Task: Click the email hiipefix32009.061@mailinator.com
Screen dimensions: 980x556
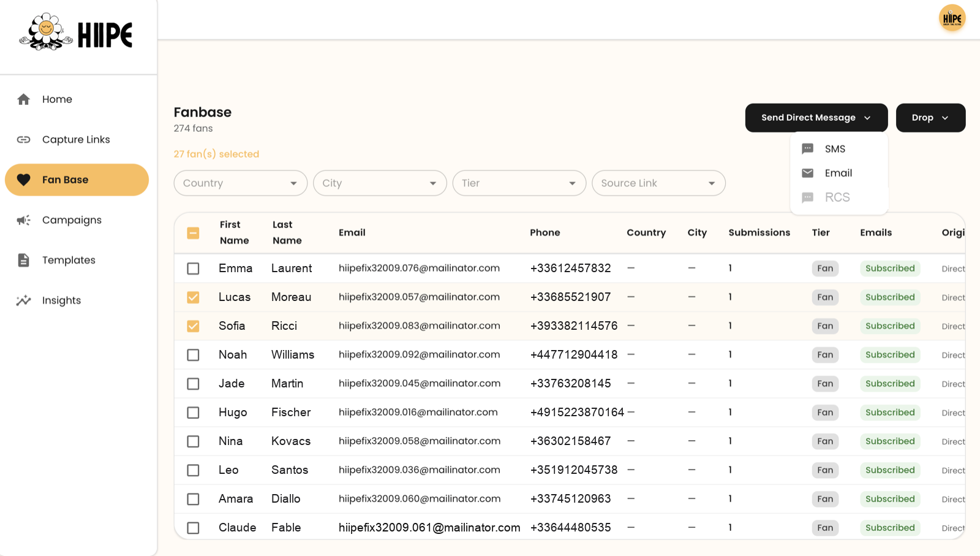Action: [x=429, y=527]
